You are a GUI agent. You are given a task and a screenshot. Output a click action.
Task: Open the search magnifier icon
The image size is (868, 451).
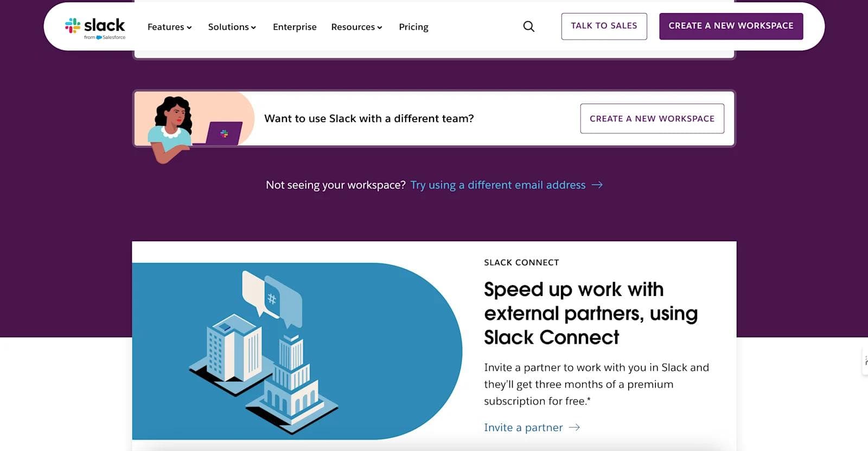pos(528,26)
